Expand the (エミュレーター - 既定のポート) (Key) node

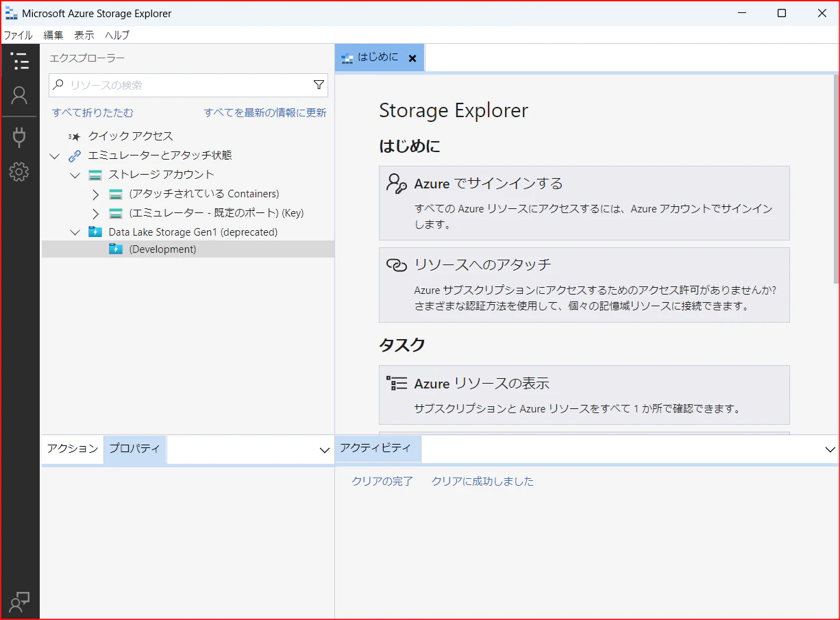click(x=96, y=213)
